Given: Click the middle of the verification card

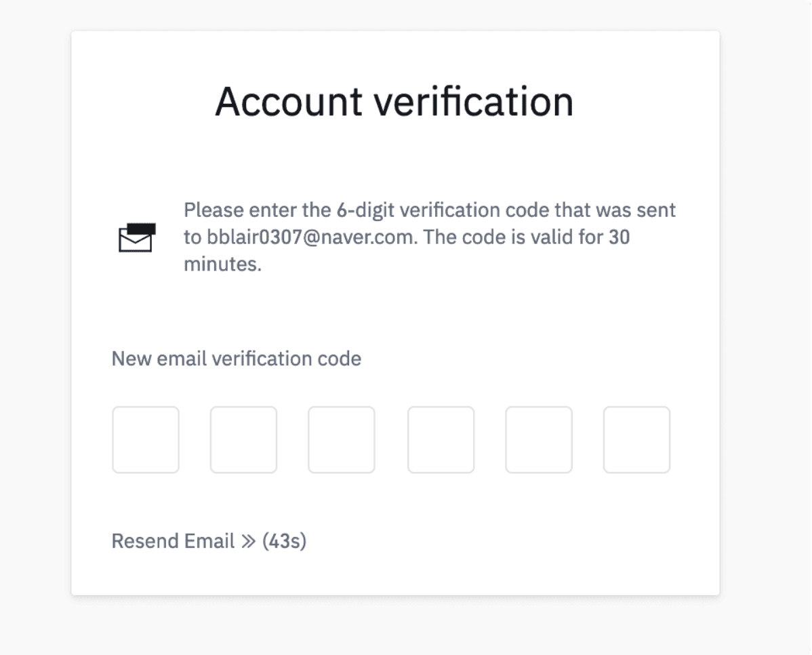Looking at the screenshot, I should point(394,312).
